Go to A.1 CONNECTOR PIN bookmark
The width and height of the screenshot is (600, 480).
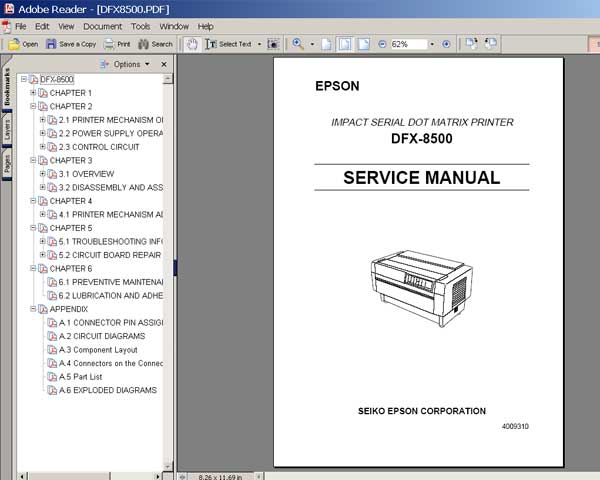111,323
